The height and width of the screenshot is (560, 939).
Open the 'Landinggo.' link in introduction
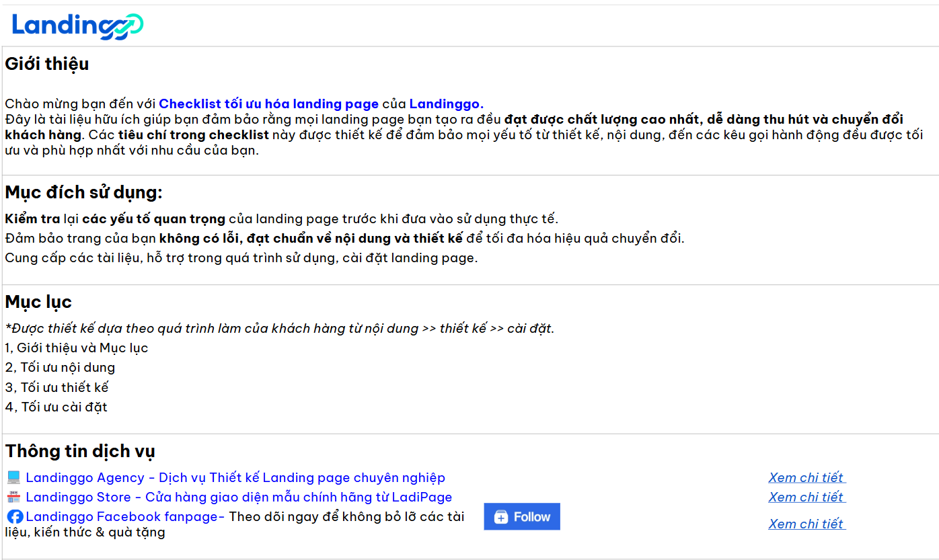pos(447,104)
